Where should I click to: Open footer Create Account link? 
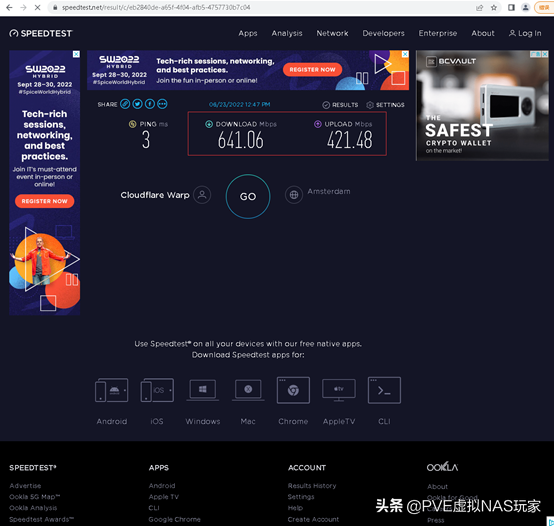click(313, 519)
